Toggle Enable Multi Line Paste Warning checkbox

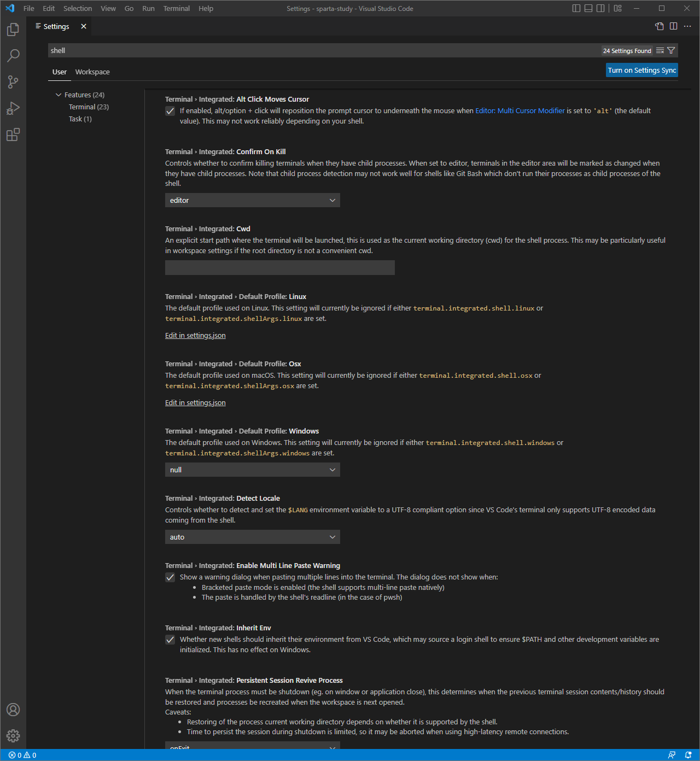(x=170, y=577)
